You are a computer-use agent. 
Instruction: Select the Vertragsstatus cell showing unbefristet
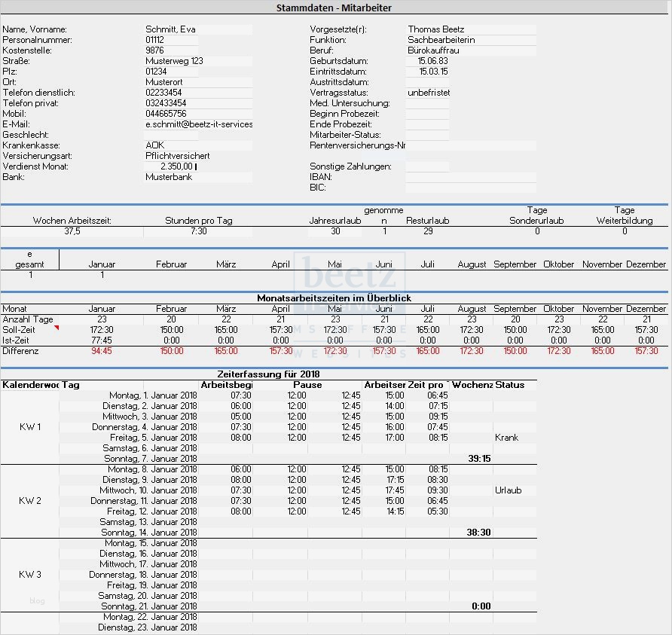click(x=428, y=93)
